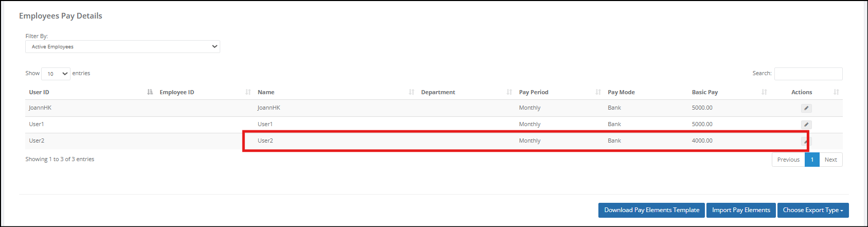The width and height of the screenshot is (868, 227).
Task: Sort by Department column arrows icon
Action: 509,92
